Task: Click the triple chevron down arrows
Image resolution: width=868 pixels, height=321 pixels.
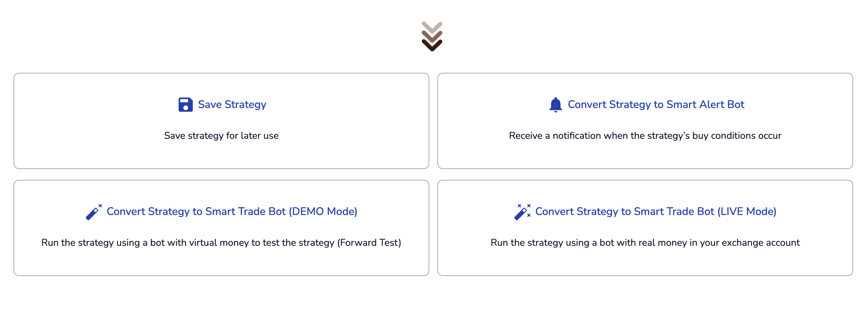Action: click(x=432, y=37)
